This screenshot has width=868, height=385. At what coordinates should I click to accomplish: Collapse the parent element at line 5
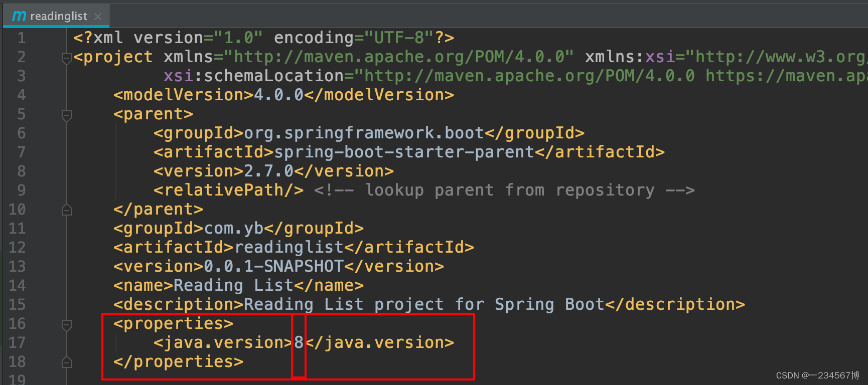[x=66, y=115]
